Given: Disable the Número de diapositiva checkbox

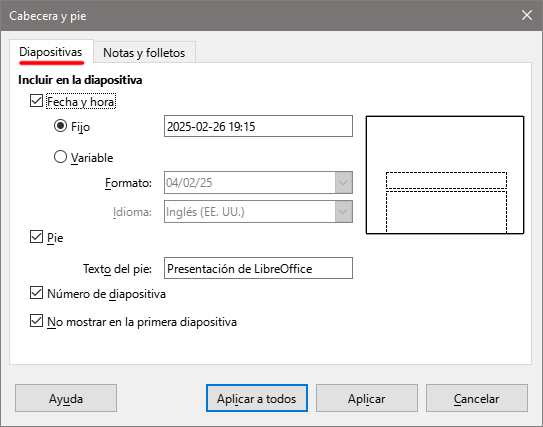Looking at the screenshot, I should (x=36, y=293).
